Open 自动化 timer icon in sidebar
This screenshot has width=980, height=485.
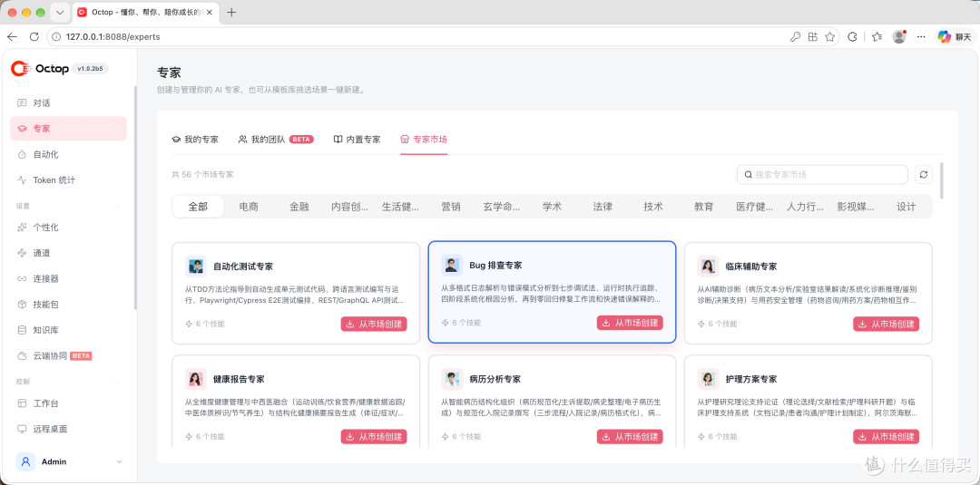coord(22,154)
